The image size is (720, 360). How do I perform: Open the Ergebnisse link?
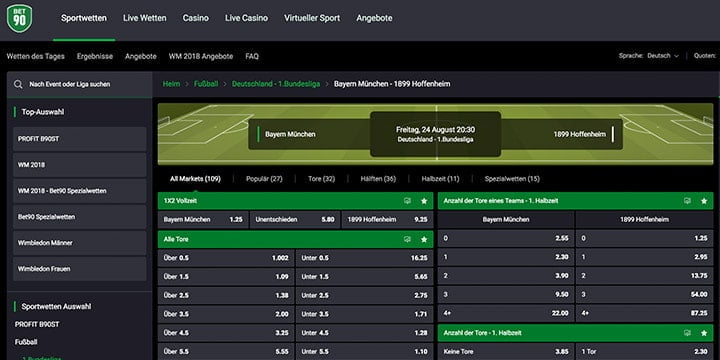[x=95, y=56]
